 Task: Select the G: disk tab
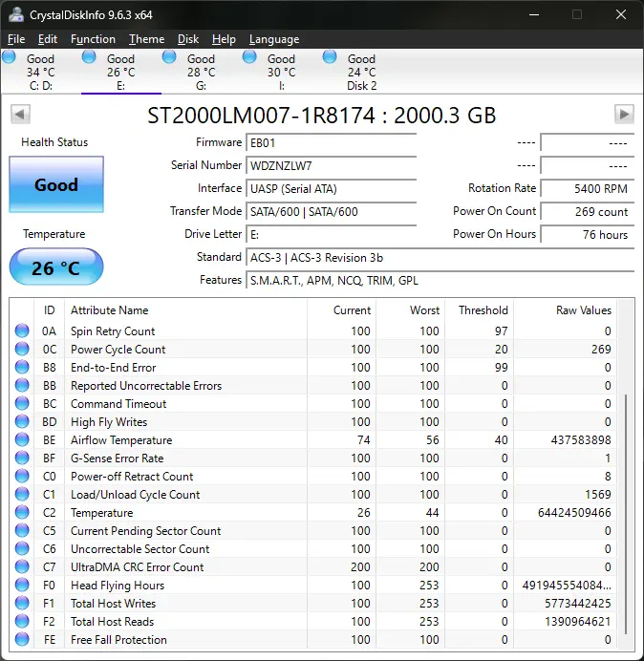click(202, 72)
